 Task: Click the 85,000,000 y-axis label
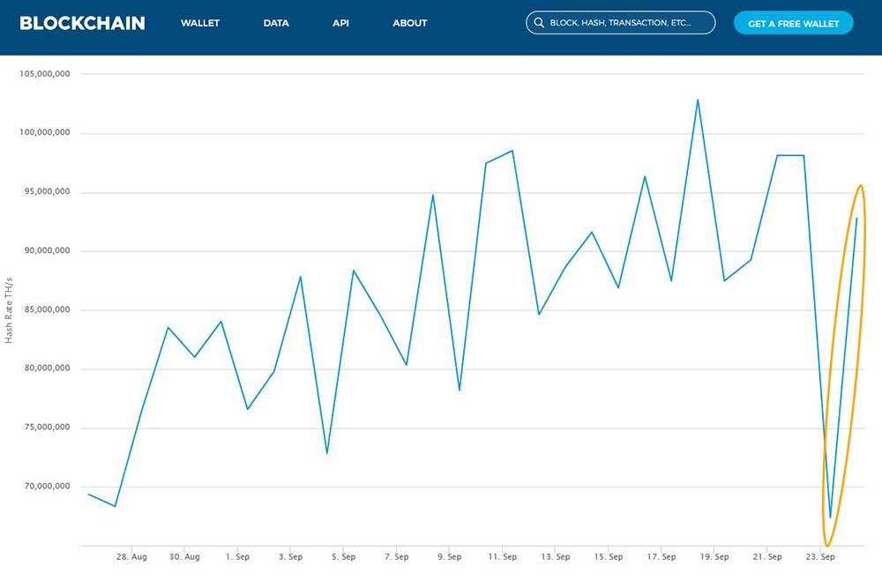[x=48, y=309]
